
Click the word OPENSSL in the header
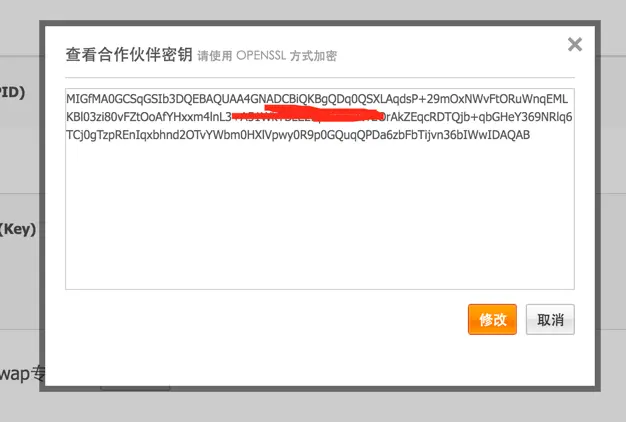[261, 55]
